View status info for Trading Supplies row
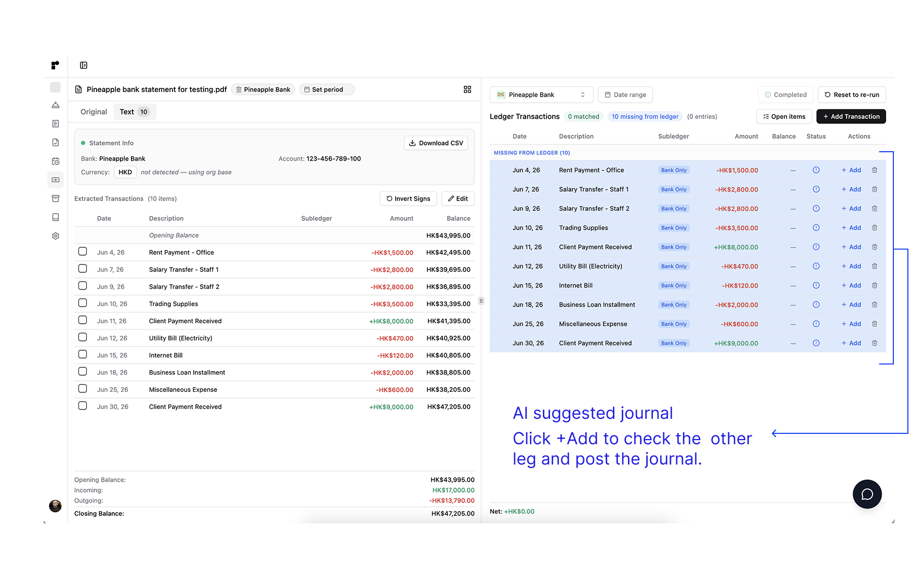Screen dimensions: 924x570 coord(816,228)
